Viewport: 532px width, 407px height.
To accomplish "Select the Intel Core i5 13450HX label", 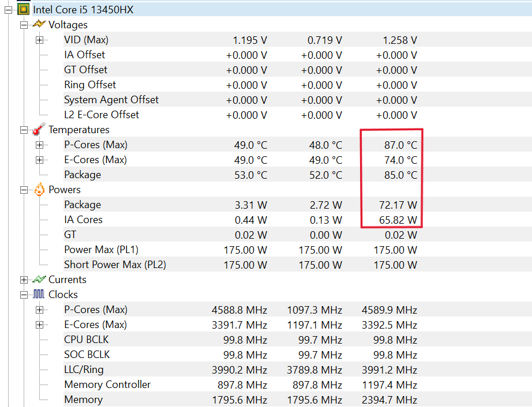I will point(83,9).
